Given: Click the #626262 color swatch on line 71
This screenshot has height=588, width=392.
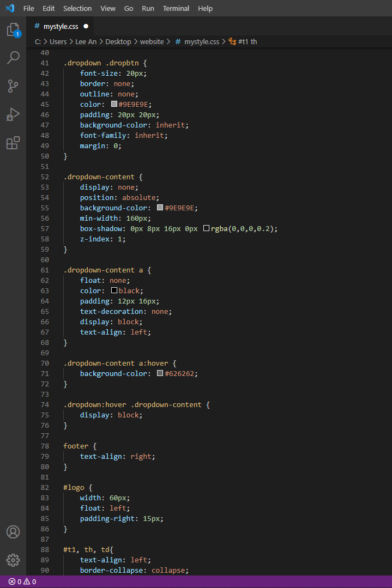Looking at the screenshot, I should [160, 374].
